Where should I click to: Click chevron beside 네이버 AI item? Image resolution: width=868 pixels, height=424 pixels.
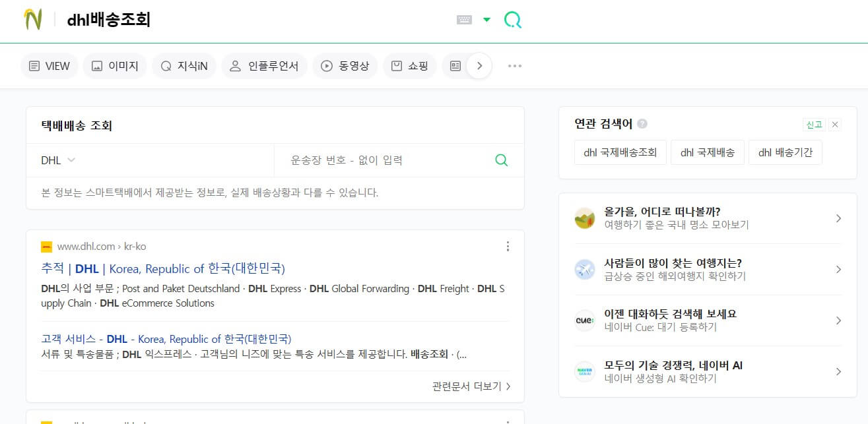(838, 371)
